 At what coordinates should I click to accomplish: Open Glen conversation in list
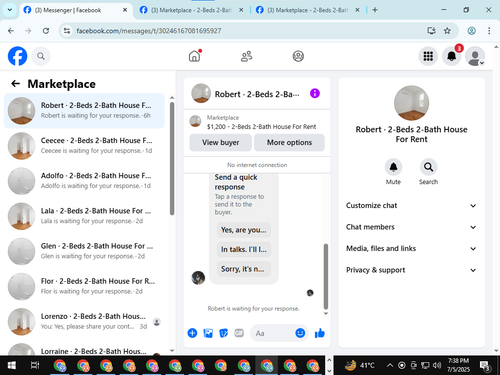(x=84, y=251)
